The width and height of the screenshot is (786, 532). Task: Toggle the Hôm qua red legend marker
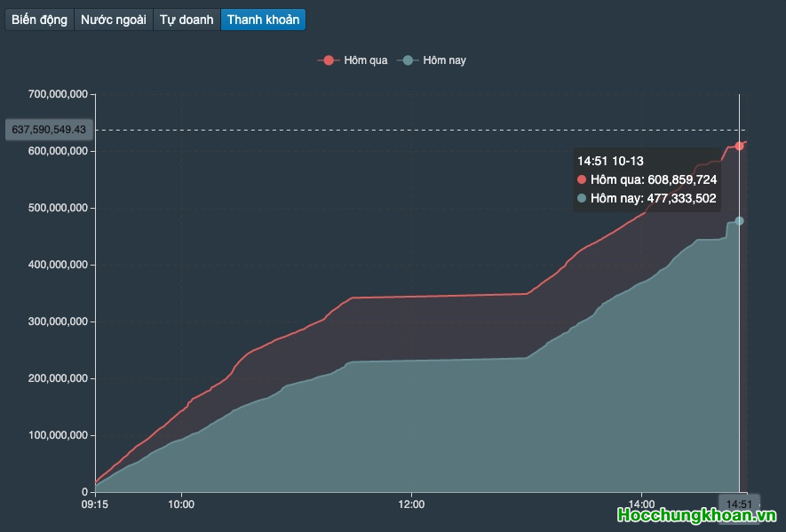(x=329, y=60)
